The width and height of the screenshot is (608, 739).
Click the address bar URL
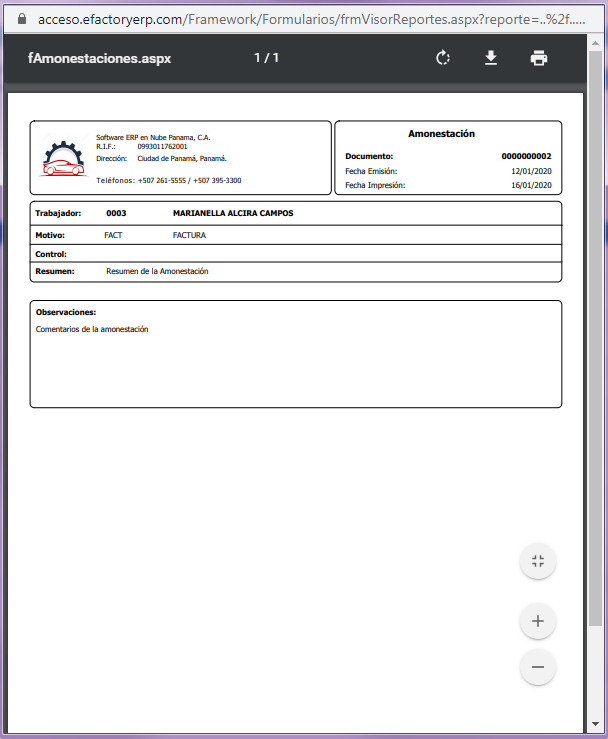[312, 19]
